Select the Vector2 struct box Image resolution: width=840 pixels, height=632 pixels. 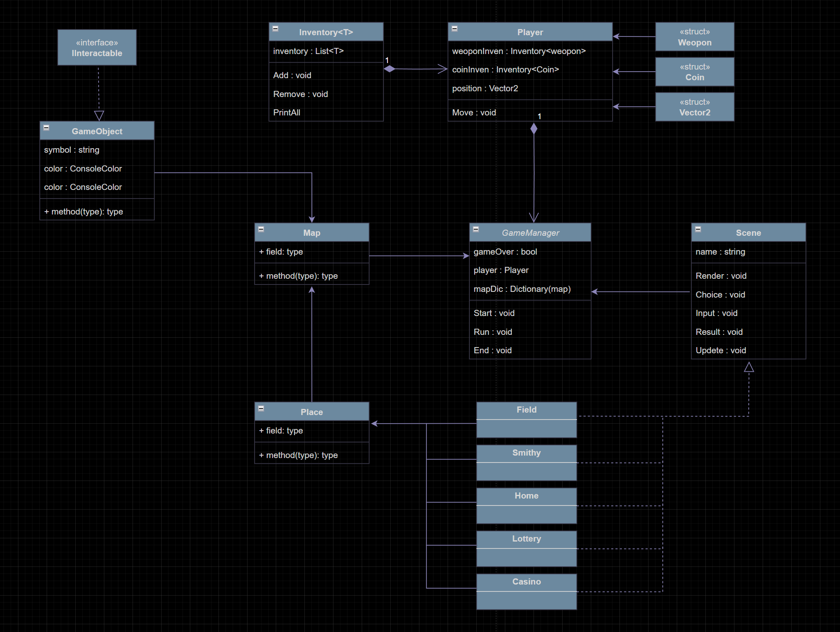pos(694,107)
